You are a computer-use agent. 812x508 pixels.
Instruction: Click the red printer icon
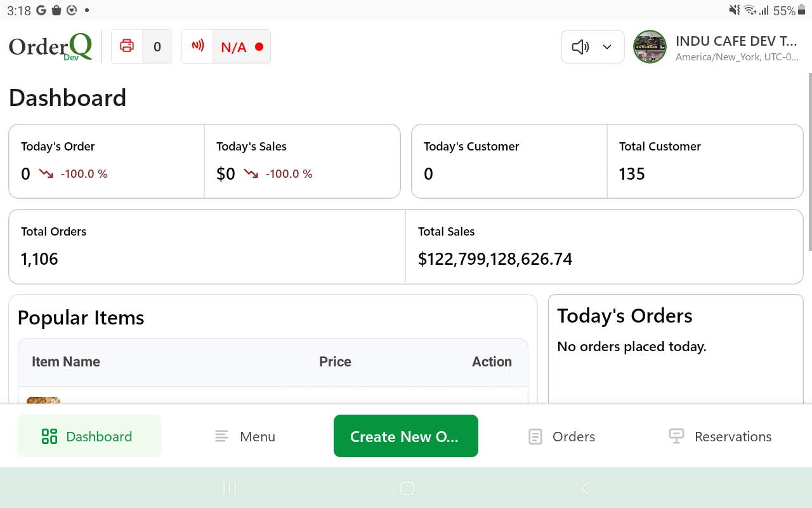coord(127,46)
